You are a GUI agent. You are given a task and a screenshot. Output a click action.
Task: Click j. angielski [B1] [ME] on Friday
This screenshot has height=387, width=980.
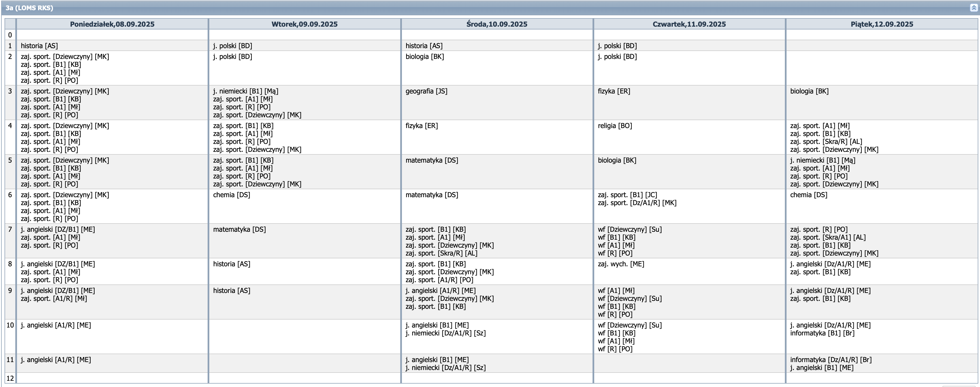coord(822,367)
